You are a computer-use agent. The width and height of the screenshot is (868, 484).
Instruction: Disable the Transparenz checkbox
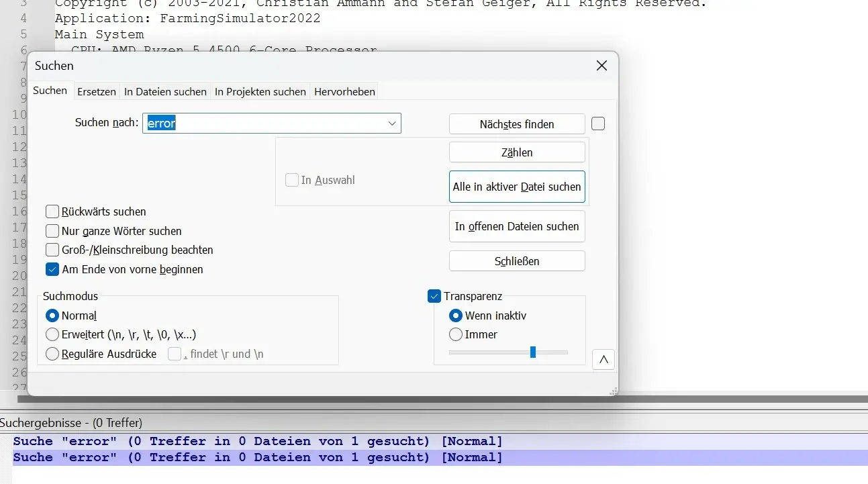[x=434, y=296]
